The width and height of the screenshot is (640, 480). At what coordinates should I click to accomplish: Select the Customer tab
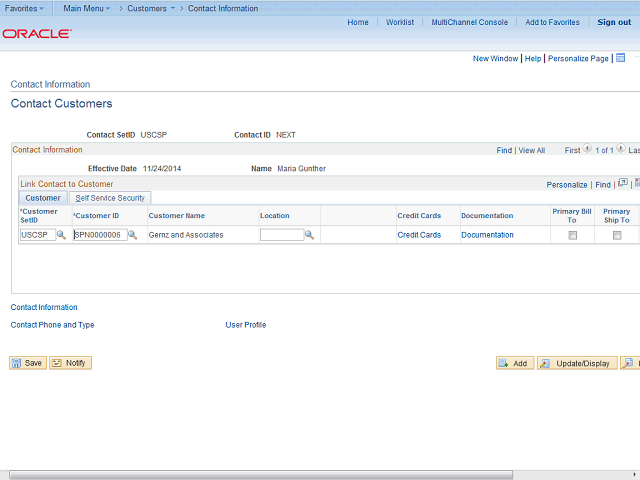tap(43, 198)
